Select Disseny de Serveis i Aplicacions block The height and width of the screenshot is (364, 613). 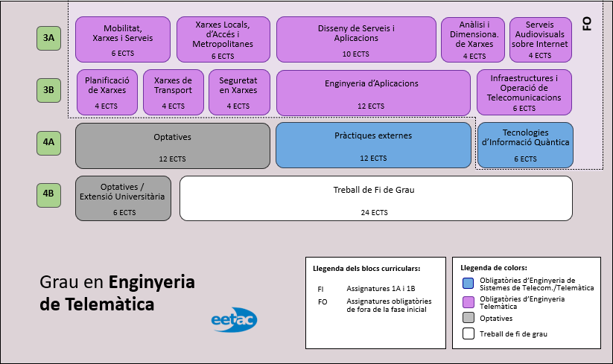click(x=355, y=39)
